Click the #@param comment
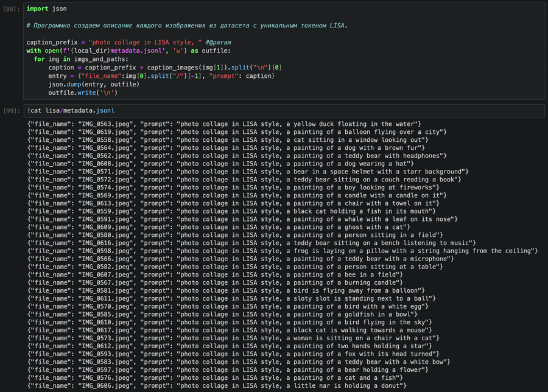Image resolution: width=548 pixels, height=392 pixels. point(218,43)
